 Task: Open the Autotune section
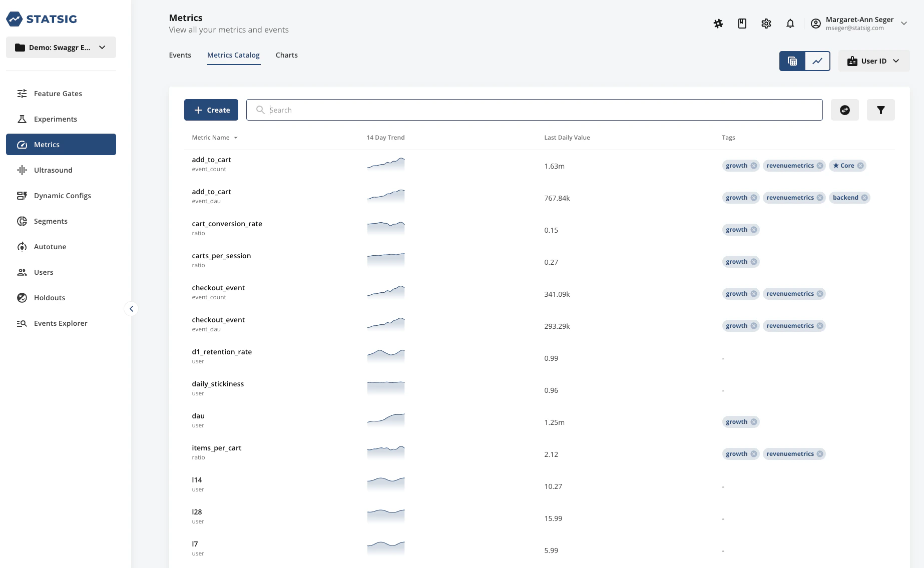[50, 247]
